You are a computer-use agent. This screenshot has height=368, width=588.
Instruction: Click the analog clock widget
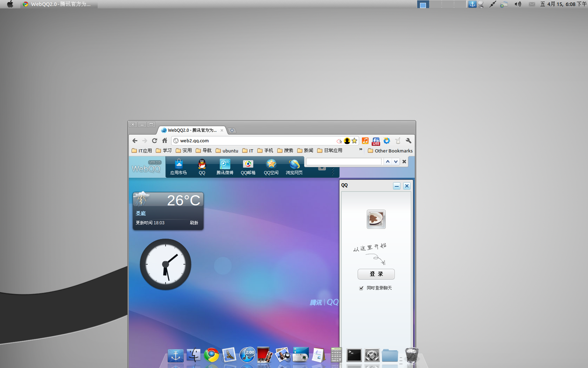(166, 265)
